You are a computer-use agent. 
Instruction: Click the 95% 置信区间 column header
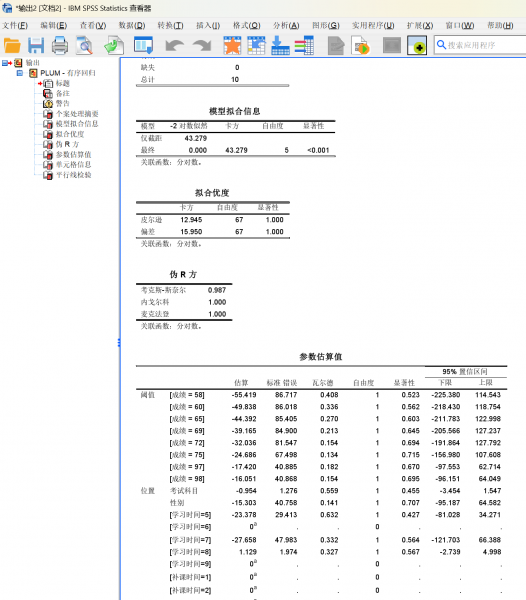[465, 372]
